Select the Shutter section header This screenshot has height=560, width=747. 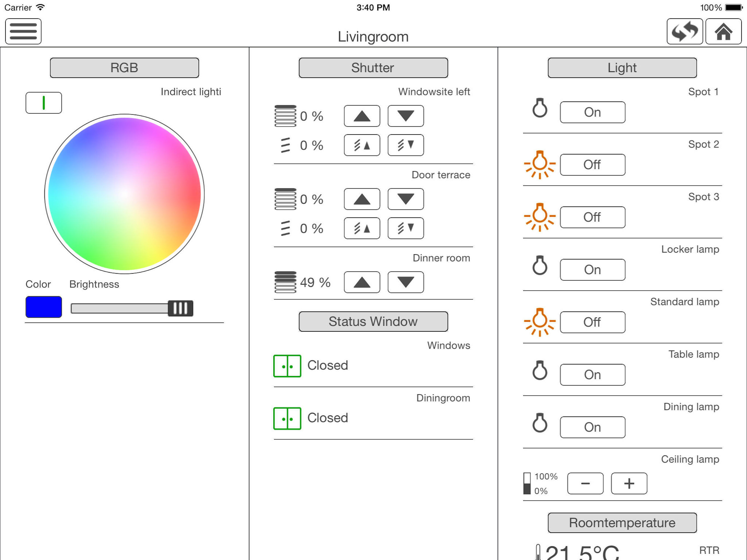(373, 68)
